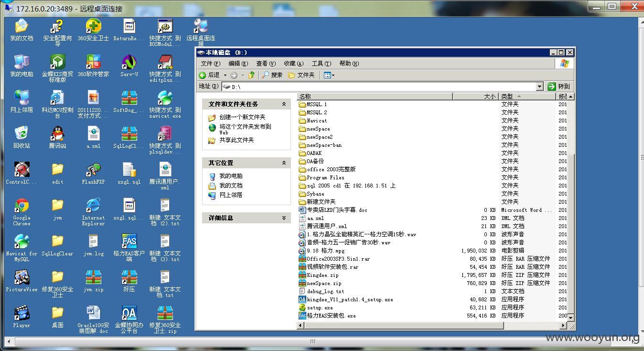Launch 360软件管家 from desktop

(x=93, y=66)
